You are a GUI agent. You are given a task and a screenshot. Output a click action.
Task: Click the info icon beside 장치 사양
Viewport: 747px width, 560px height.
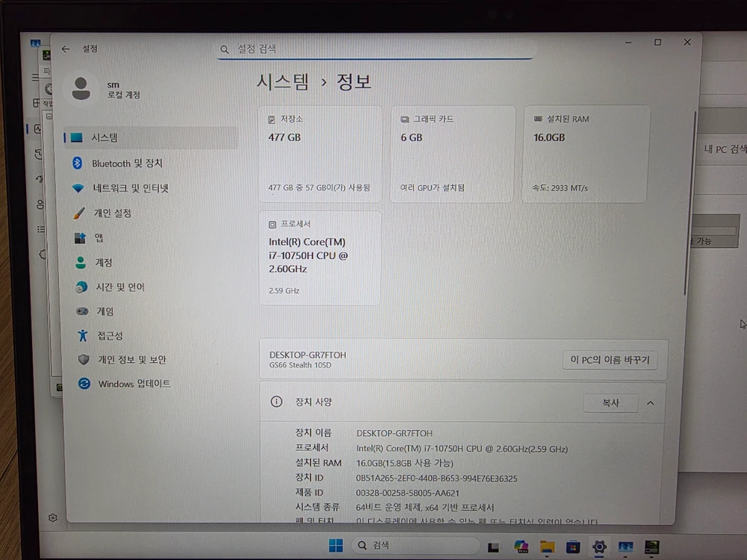pyautogui.click(x=276, y=402)
